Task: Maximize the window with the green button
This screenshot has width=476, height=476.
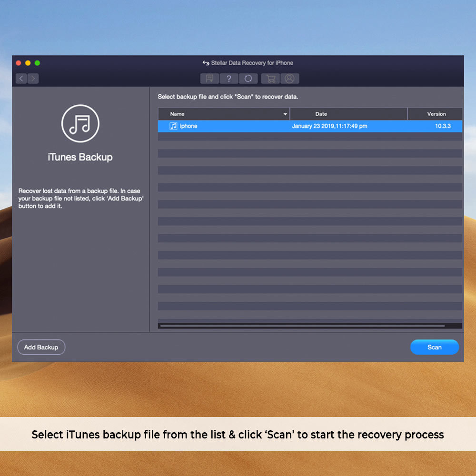Action: pyautogui.click(x=37, y=63)
